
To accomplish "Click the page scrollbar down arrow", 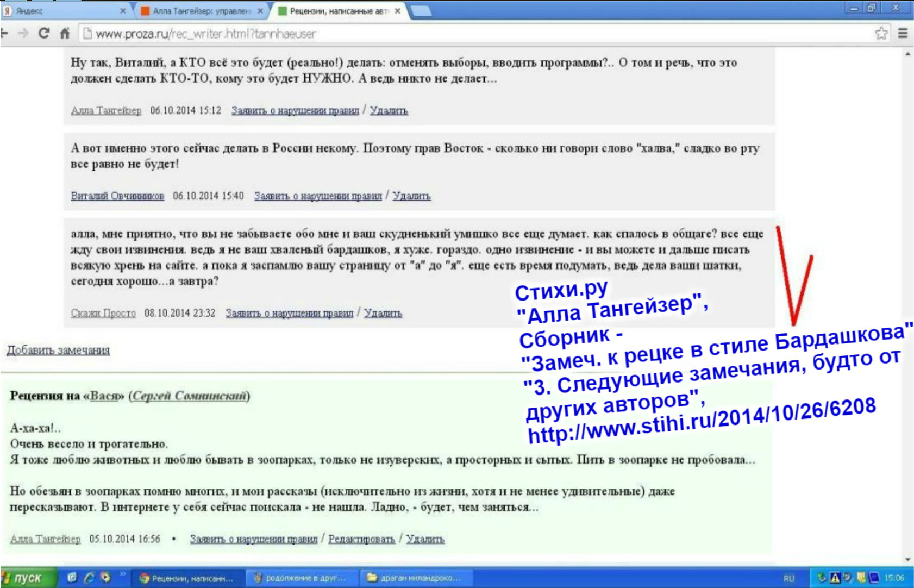I will point(908,559).
